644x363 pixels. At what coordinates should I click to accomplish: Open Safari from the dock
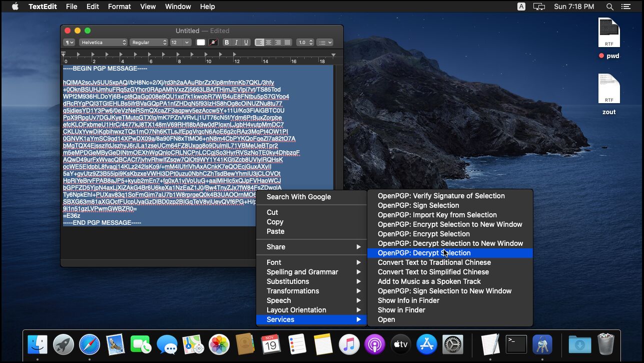point(90,344)
